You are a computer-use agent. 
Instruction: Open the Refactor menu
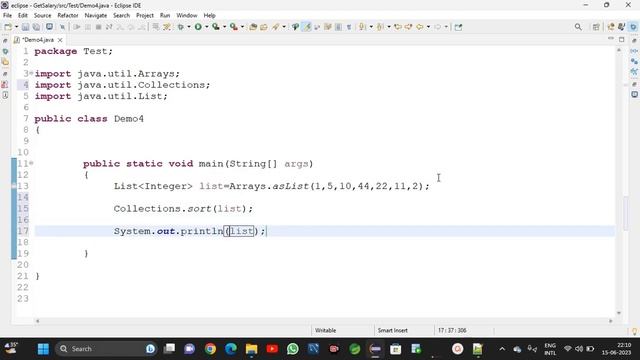tap(68, 16)
